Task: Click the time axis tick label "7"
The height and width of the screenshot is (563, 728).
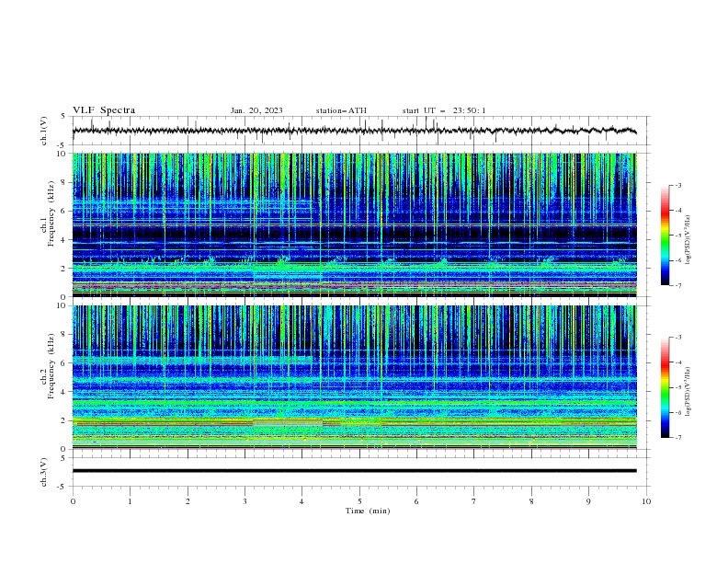Action: [x=474, y=501]
